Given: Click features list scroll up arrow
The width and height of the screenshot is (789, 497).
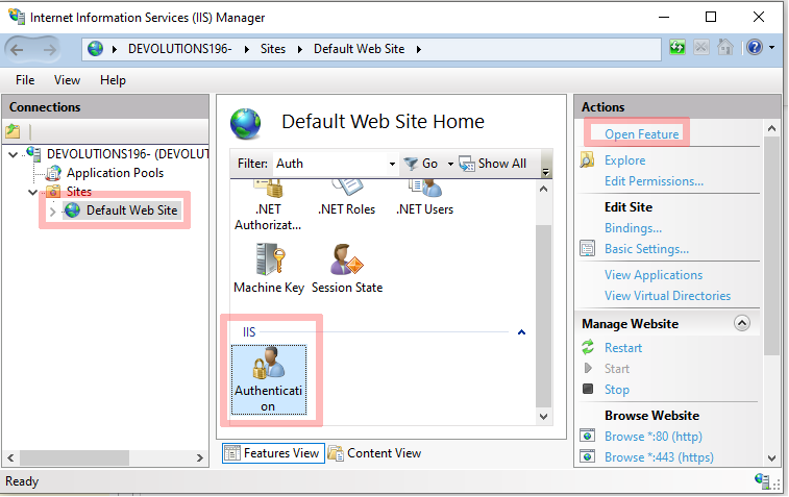Looking at the screenshot, I should click(543, 189).
